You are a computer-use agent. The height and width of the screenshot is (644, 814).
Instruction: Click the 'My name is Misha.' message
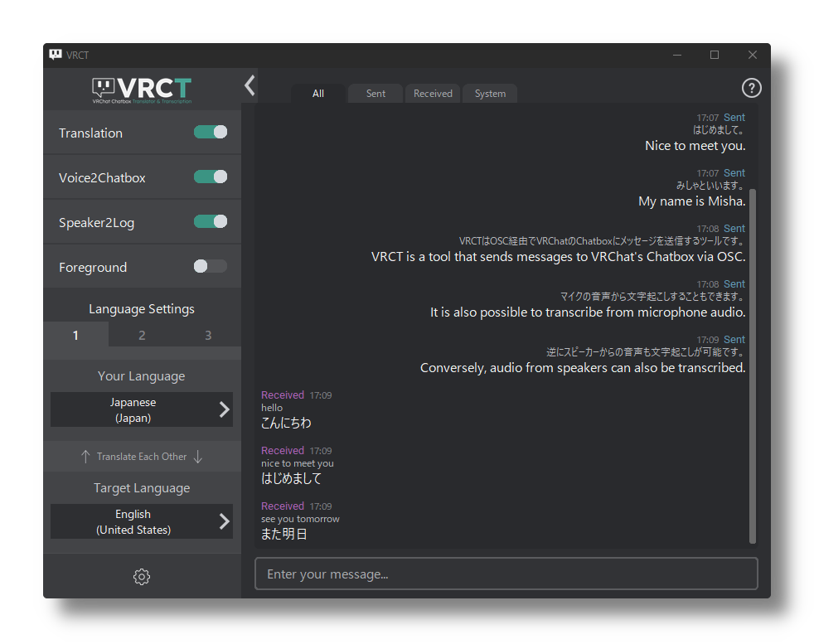(692, 201)
